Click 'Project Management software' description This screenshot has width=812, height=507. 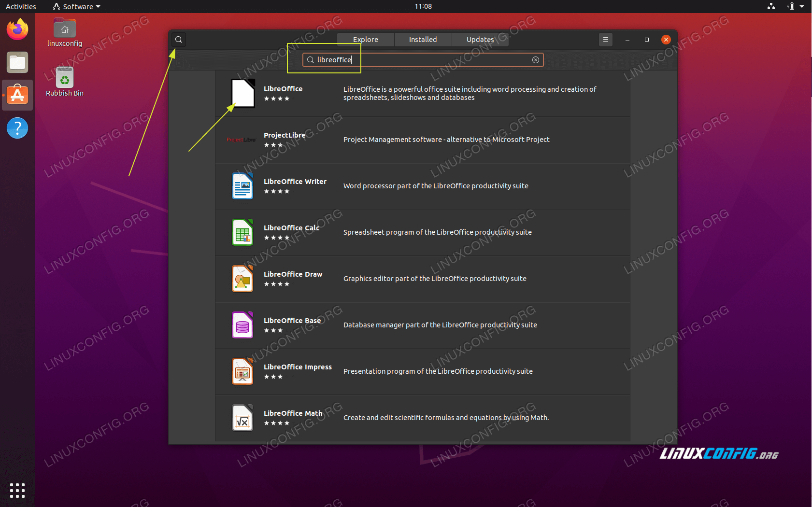pos(446,140)
